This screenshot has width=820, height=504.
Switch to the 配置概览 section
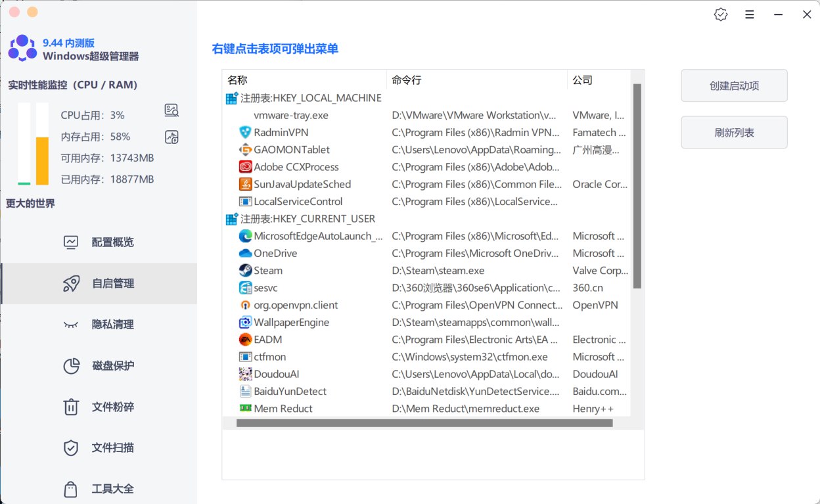coord(99,242)
